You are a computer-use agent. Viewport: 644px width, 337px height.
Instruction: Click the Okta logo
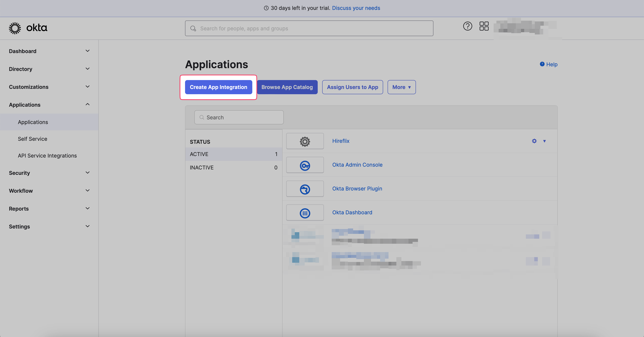[x=28, y=28]
